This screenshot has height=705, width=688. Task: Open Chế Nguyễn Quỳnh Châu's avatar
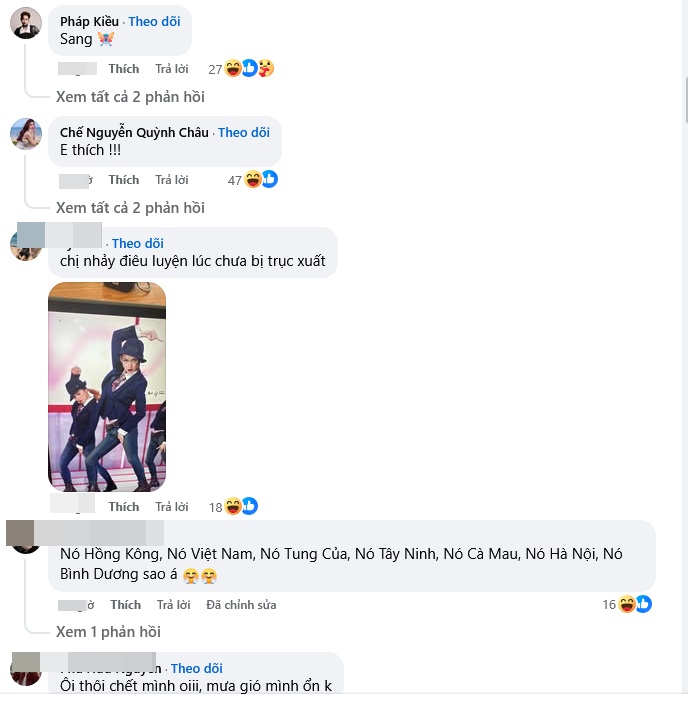click(26, 134)
